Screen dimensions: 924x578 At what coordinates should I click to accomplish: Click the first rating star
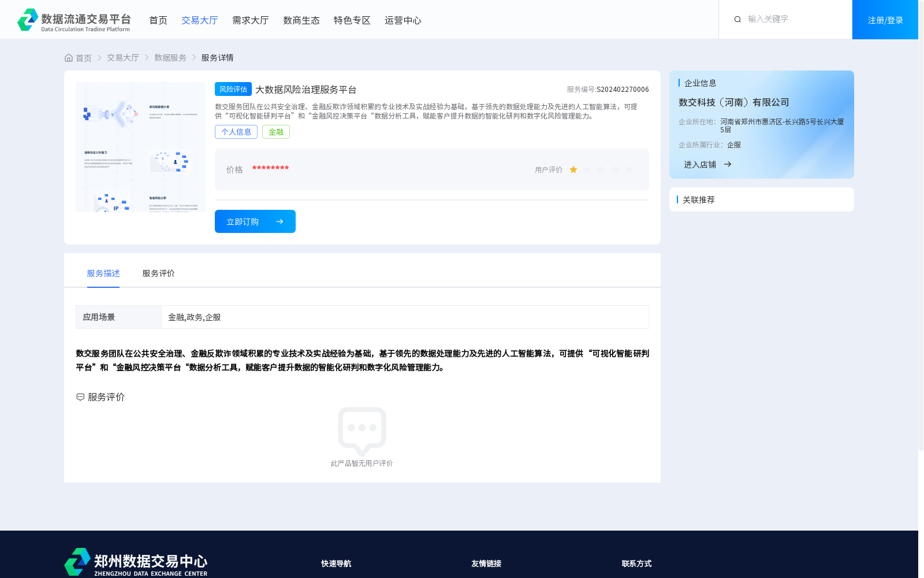(573, 169)
